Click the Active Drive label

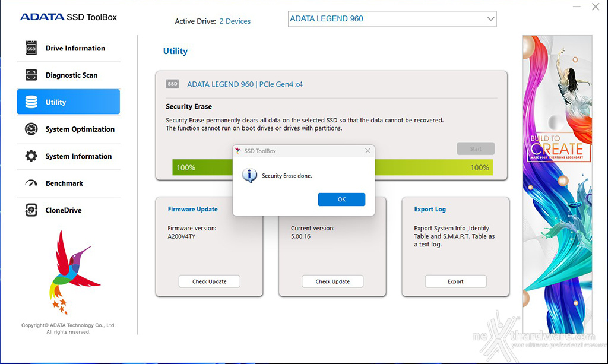(x=195, y=21)
